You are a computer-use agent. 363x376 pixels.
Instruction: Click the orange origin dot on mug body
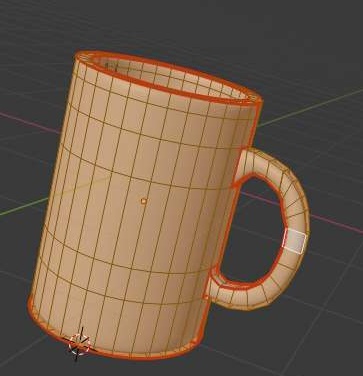click(x=144, y=201)
